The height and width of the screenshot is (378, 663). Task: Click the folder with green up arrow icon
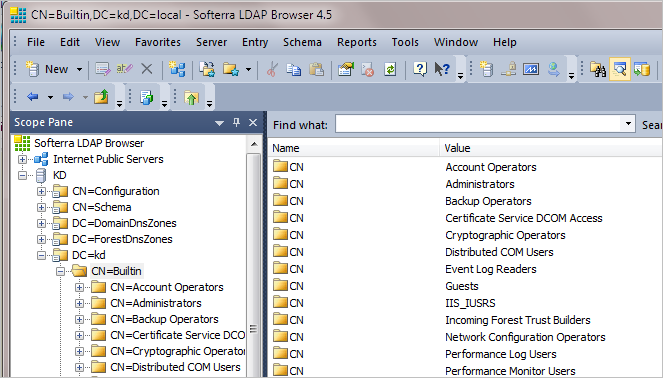pos(192,97)
